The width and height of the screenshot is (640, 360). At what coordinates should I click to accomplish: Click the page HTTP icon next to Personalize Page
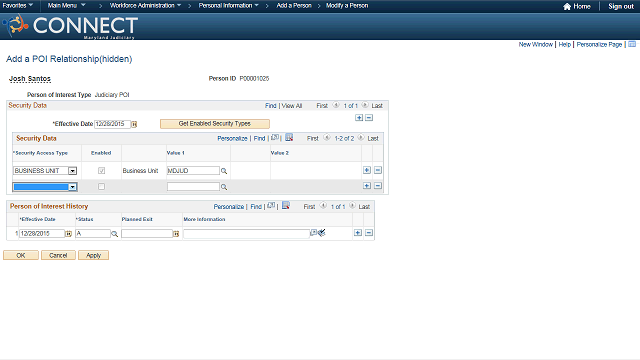pos(632,44)
